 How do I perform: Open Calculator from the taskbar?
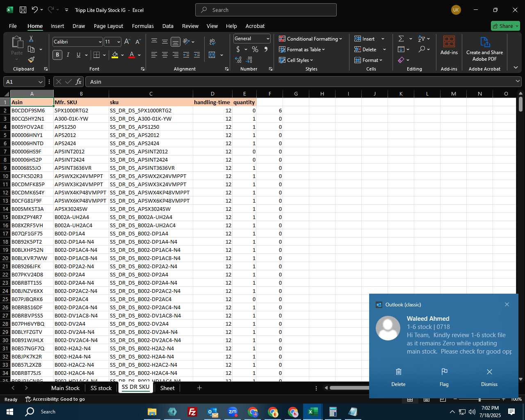click(x=333, y=412)
